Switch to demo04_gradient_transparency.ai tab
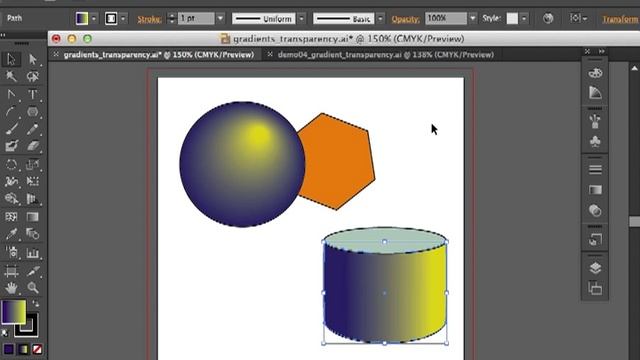640x360 pixels. click(386, 54)
